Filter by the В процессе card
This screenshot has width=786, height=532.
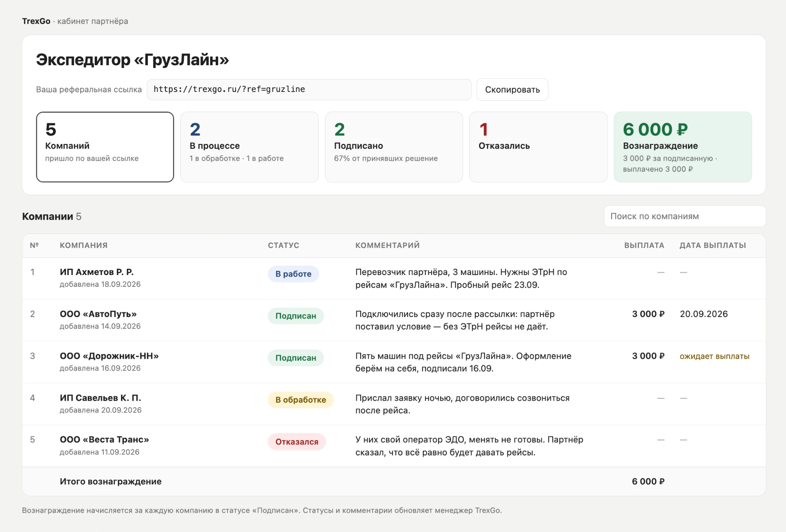(249, 147)
